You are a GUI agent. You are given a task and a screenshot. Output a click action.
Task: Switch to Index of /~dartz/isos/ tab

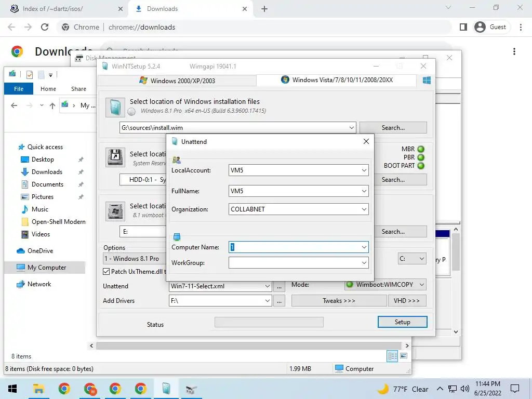point(64,9)
